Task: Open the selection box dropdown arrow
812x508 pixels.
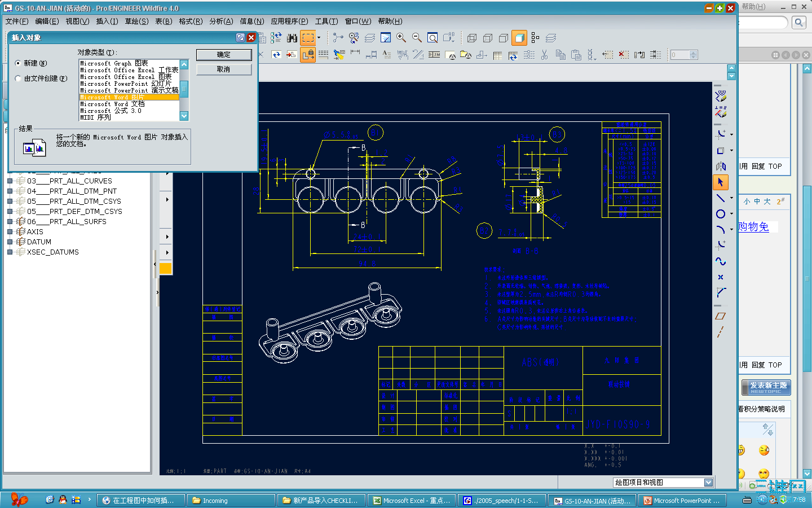Action: coord(319,38)
